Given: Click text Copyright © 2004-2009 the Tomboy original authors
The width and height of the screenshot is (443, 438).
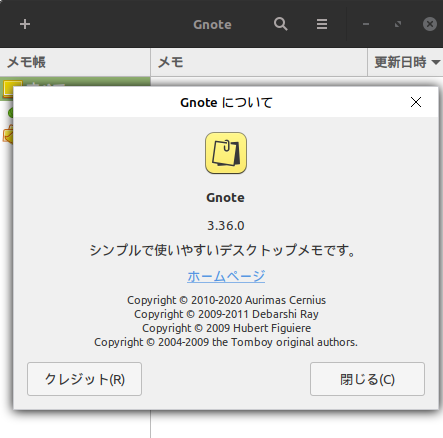Looking at the screenshot, I should pyautogui.click(x=226, y=342).
